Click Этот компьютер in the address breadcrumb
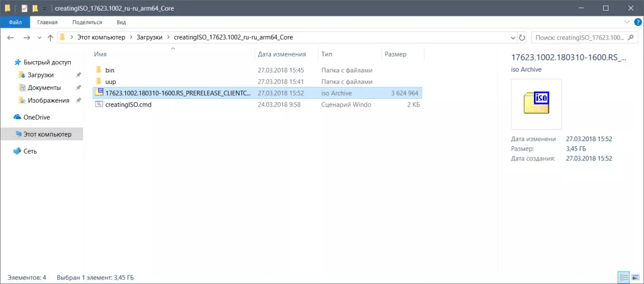 (101, 37)
